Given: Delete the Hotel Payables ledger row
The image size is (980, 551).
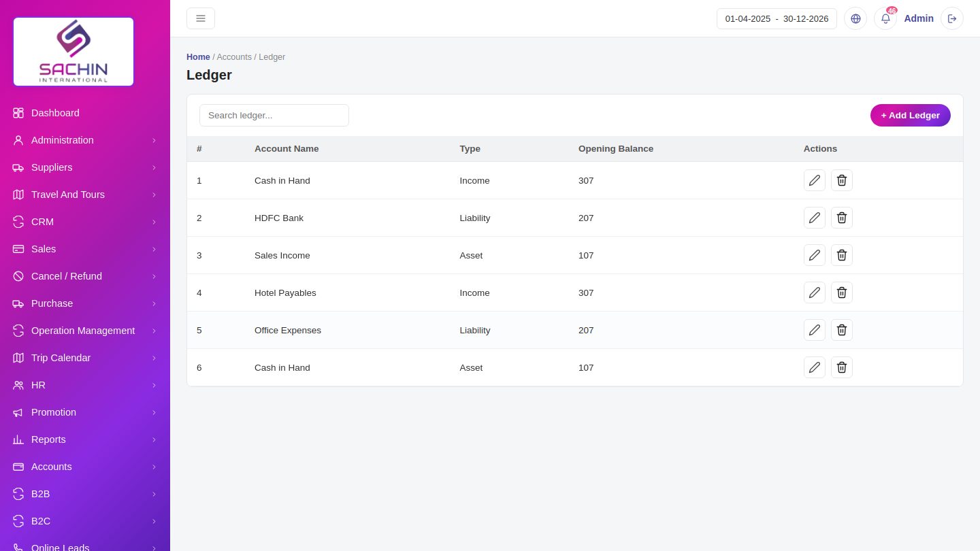Looking at the screenshot, I should click(842, 293).
